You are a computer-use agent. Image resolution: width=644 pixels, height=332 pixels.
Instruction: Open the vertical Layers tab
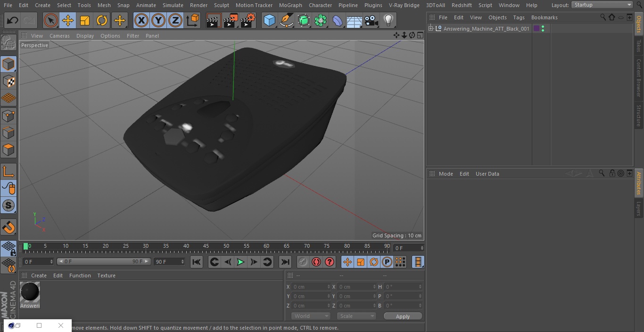pos(639,208)
